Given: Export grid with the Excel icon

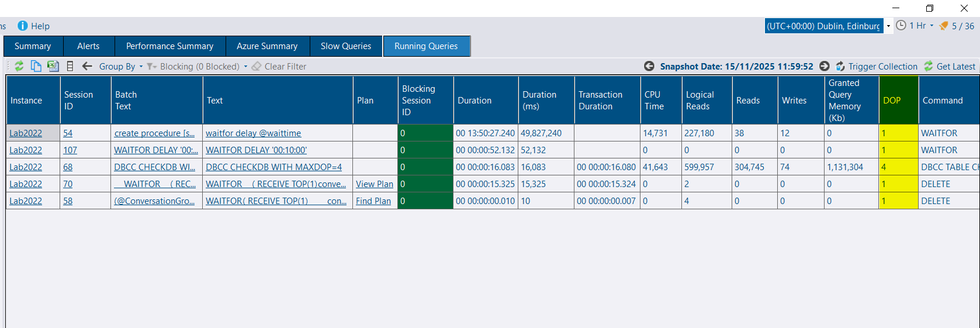Looking at the screenshot, I should point(53,66).
